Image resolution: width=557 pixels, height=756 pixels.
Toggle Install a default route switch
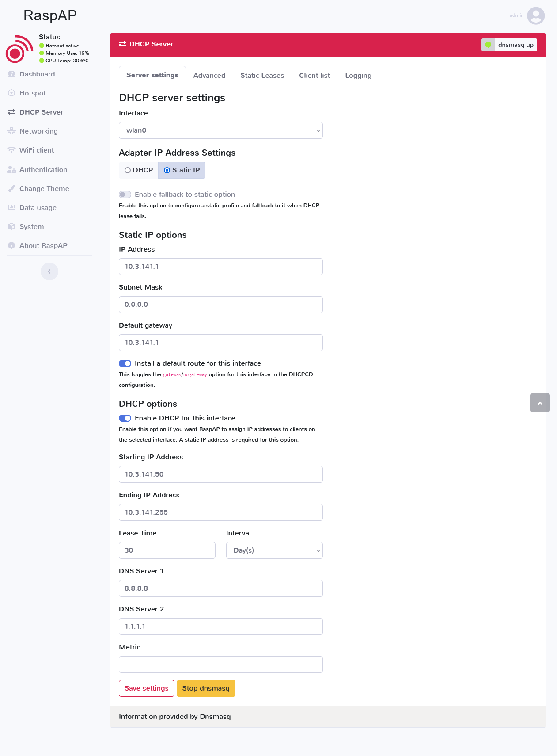(125, 363)
